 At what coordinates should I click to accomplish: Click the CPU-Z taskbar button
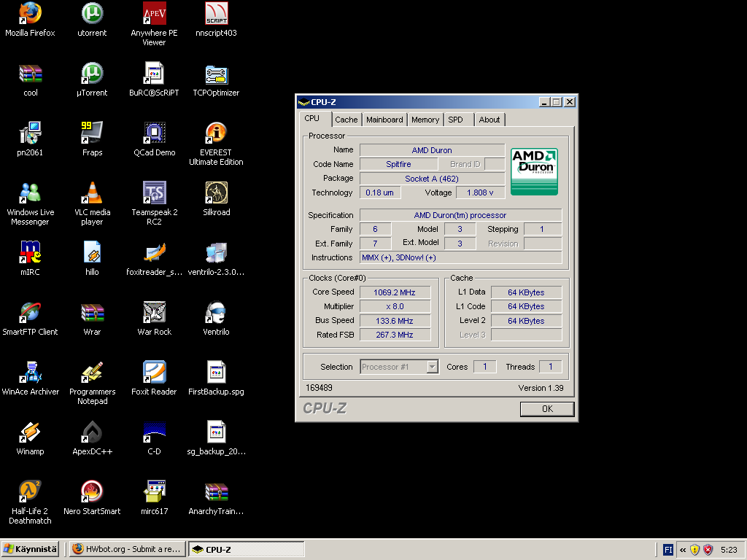click(x=246, y=549)
